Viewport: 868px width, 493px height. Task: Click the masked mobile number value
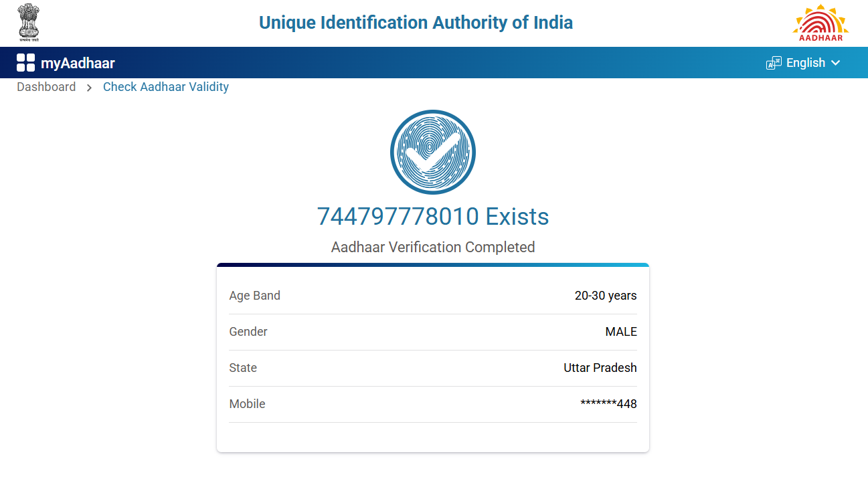(x=608, y=404)
